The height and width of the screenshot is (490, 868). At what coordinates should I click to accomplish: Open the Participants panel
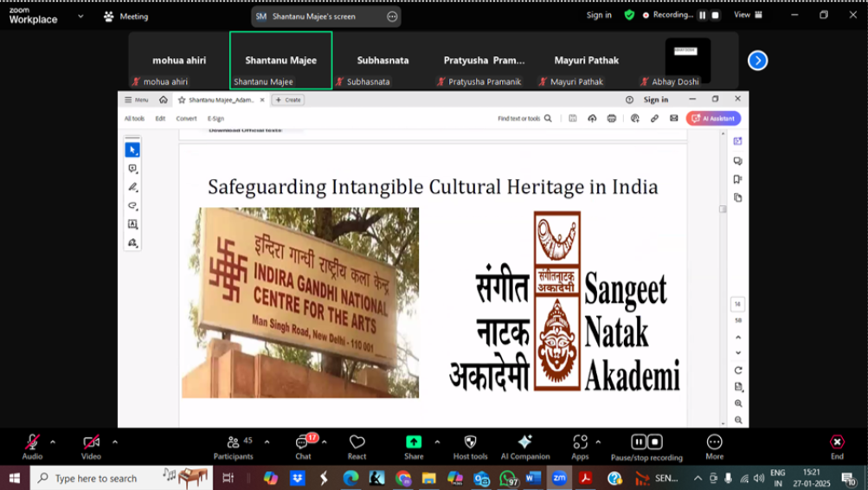(233, 446)
